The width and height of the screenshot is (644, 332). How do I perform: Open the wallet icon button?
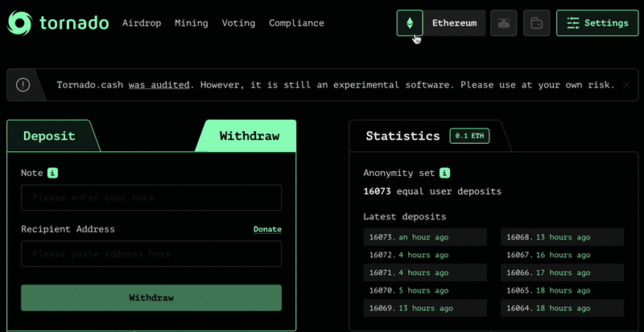(x=537, y=23)
